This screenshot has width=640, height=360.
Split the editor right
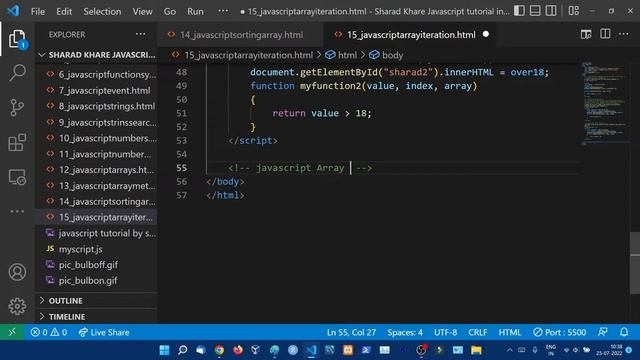click(x=605, y=34)
